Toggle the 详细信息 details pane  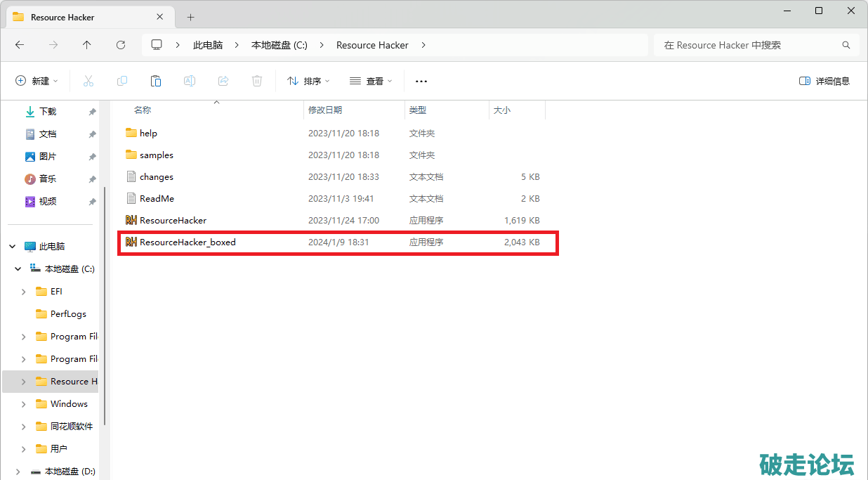[824, 82]
